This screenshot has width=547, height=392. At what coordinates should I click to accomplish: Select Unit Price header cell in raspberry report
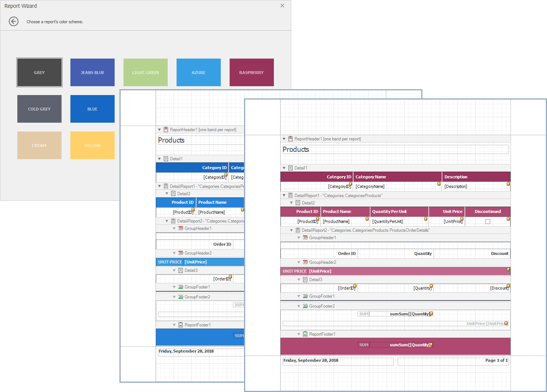(x=446, y=211)
